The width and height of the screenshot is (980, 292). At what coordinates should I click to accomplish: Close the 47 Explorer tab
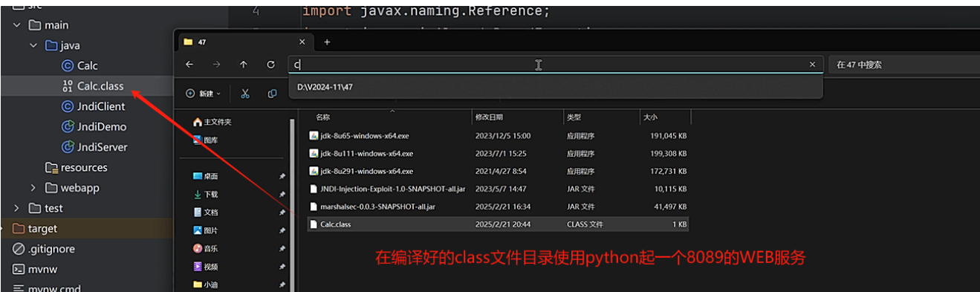(302, 42)
